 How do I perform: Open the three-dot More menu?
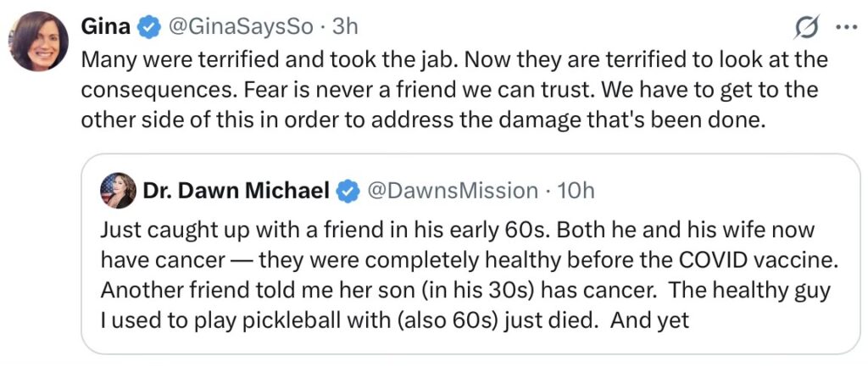pos(846,27)
